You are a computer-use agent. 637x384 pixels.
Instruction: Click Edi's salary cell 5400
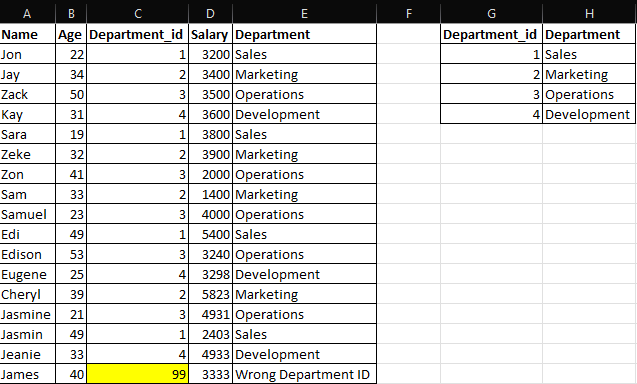pos(210,234)
